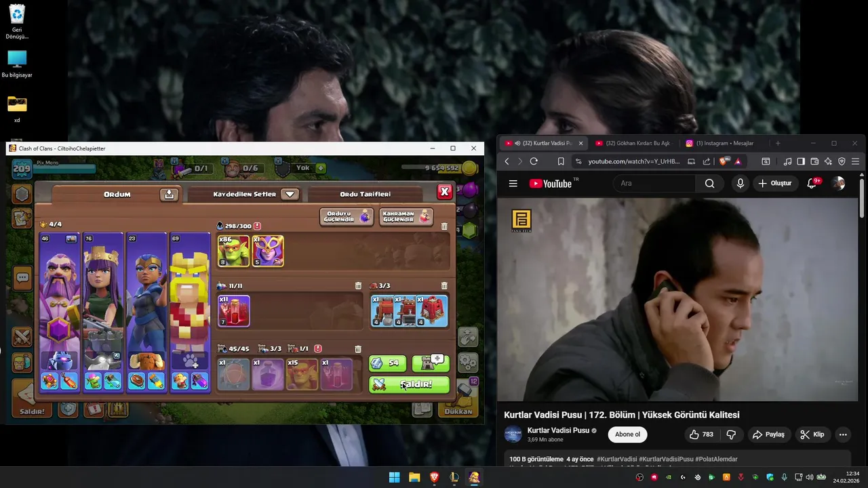Switch to the Instagram Mesajlar browser tab
868x488 pixels.
[724, 143]
